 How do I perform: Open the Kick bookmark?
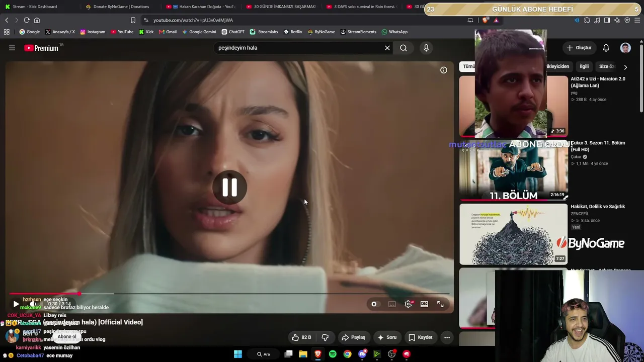(x=146, y=32)
